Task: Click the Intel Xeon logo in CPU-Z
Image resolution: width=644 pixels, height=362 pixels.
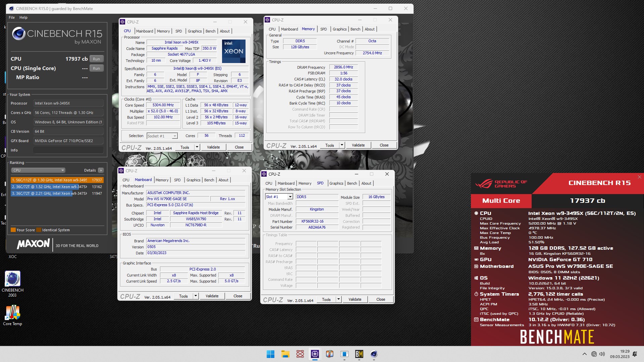Action: click(233, 51)
